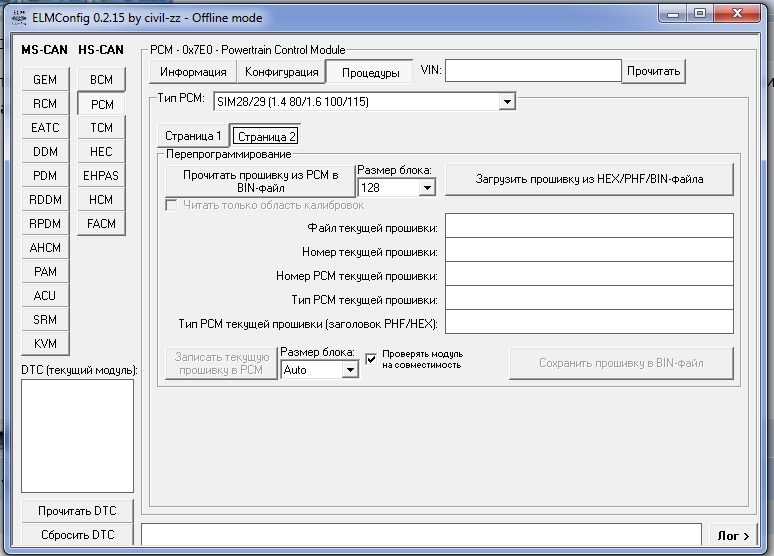The width and height of the screenshot is (774, 556).
Task: Click the ELMConfig app icon in title bar
Action: 19,17
